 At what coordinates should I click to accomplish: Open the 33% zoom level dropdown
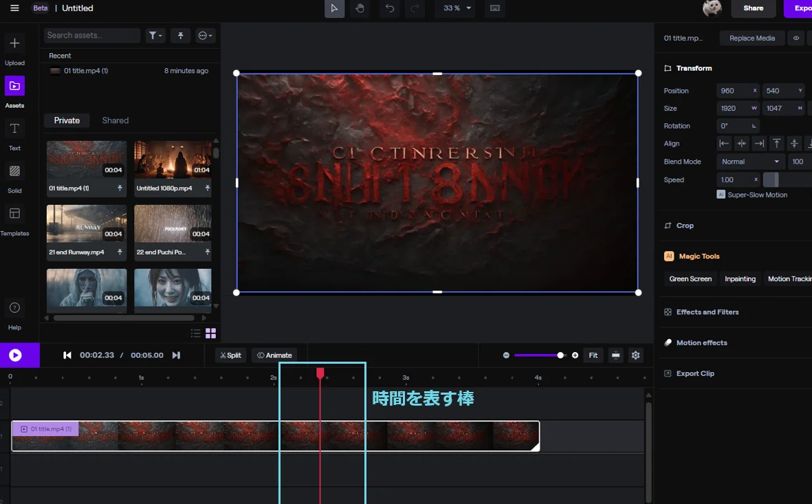tap(457, 8)
